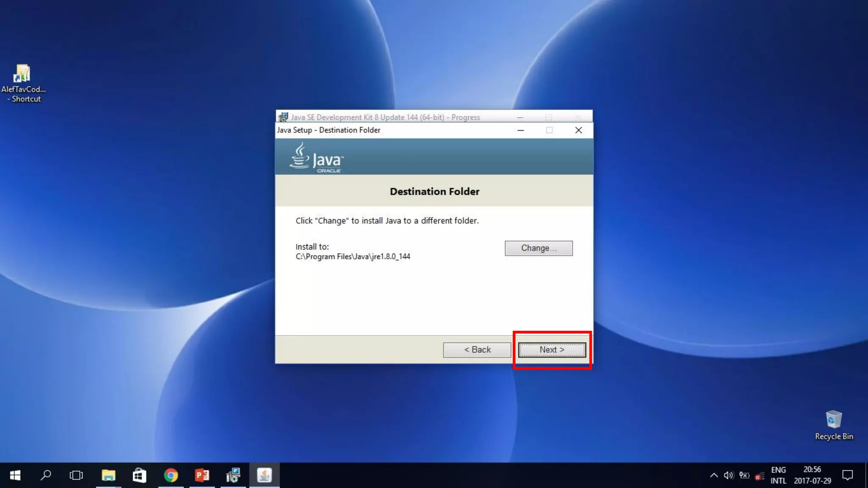Open the Action Center notifications icon

pos(848,475)
